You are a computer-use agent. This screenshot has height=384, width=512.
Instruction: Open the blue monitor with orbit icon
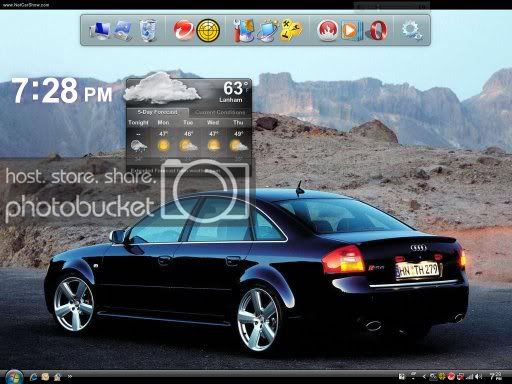[268, 30]
